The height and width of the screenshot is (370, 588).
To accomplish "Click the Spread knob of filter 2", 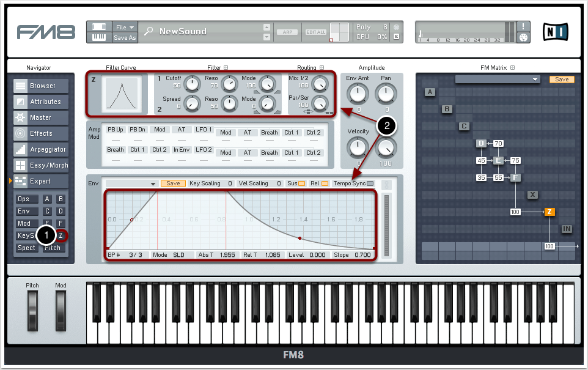I will pyautogui.click(x=193, y=103).
